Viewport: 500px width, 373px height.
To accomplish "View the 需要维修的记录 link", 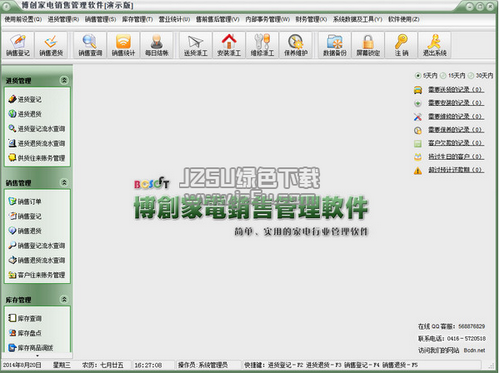I will (x=456, y=116).
